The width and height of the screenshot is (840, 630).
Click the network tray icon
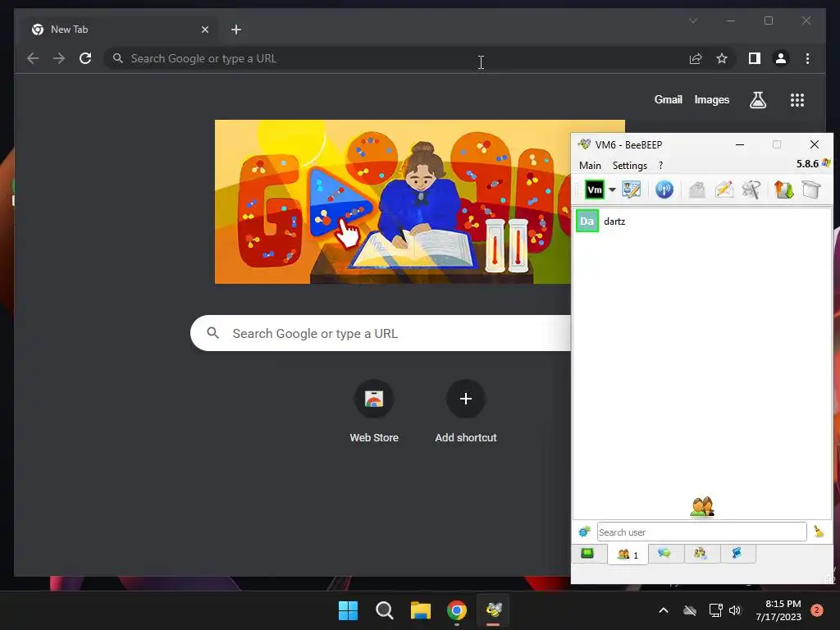coord(715,610)
